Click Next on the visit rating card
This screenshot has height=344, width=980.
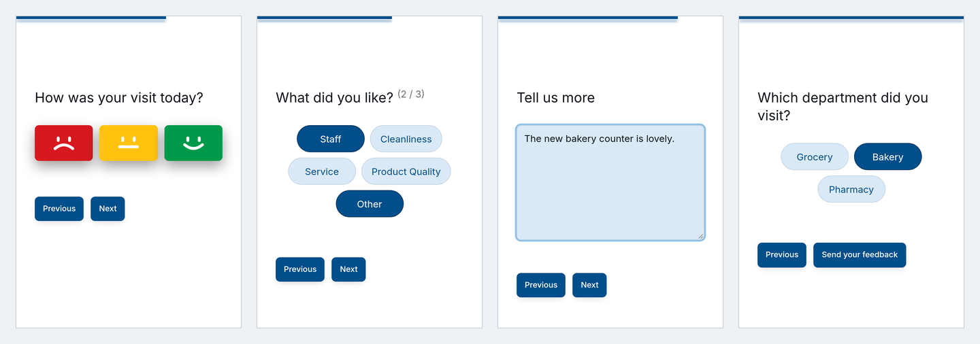tap(108, 209)
